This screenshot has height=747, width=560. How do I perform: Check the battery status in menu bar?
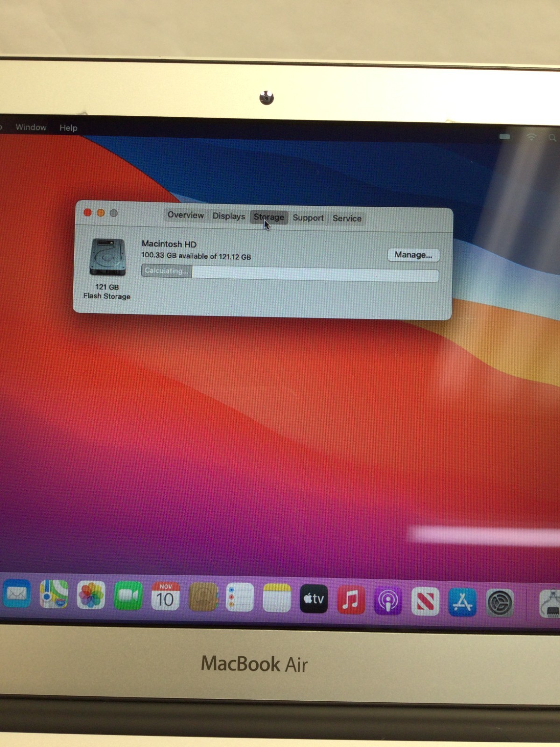click(504, 137)
